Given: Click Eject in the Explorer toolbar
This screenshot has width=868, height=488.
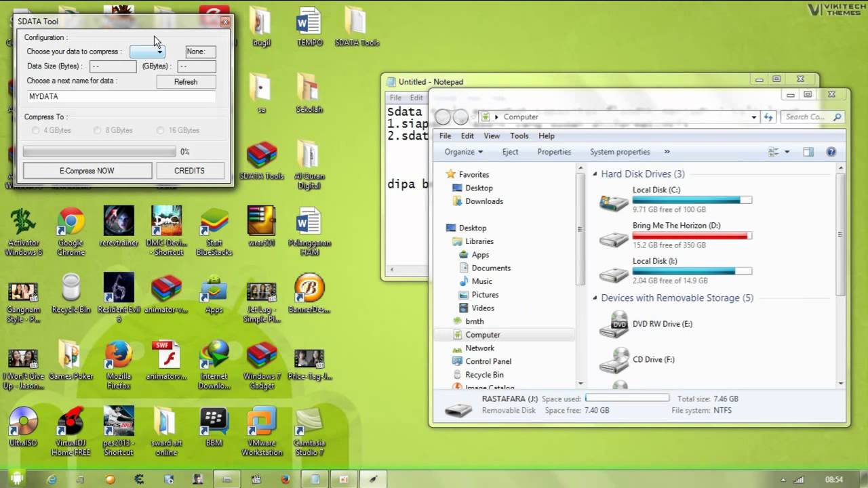Looking at the screenshot, I should click(x=511, y=152).
